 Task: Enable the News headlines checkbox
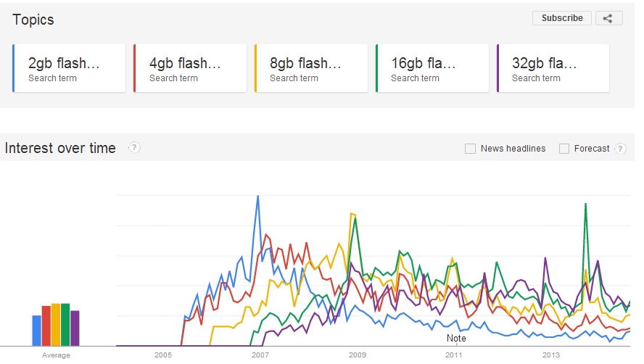pos(470,149)
